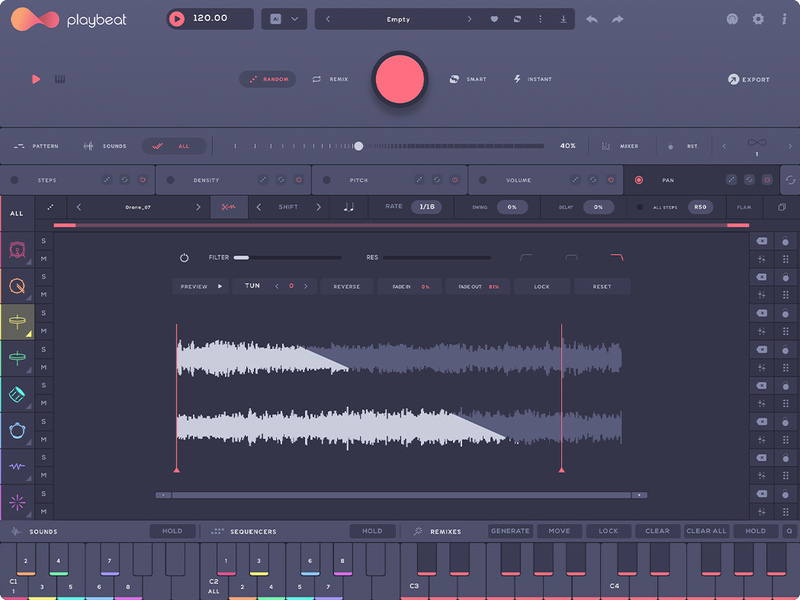The height and width of the screenshot is (600, 800).
Task: Favorite the preset with heart icon
Action: pos(494,19)
